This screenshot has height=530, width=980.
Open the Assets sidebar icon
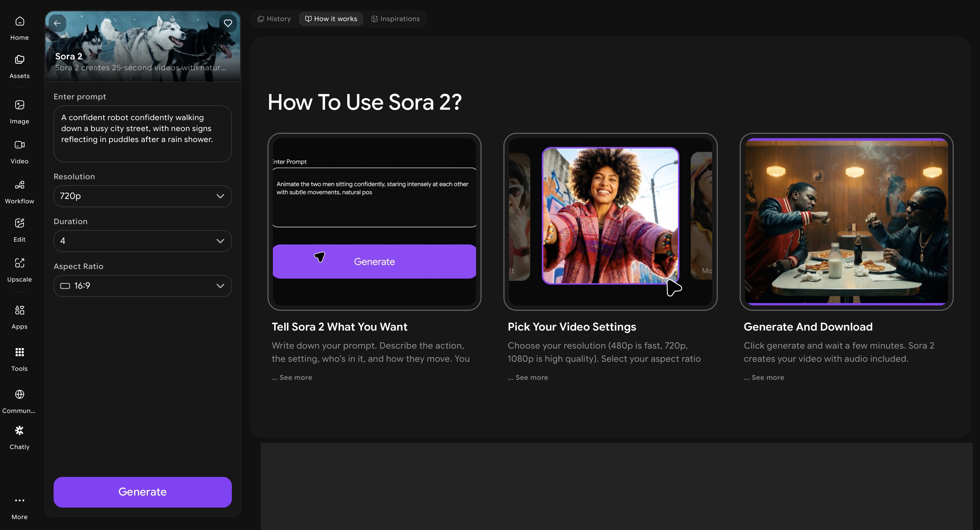pyautogui.click(x=19, y=60)
